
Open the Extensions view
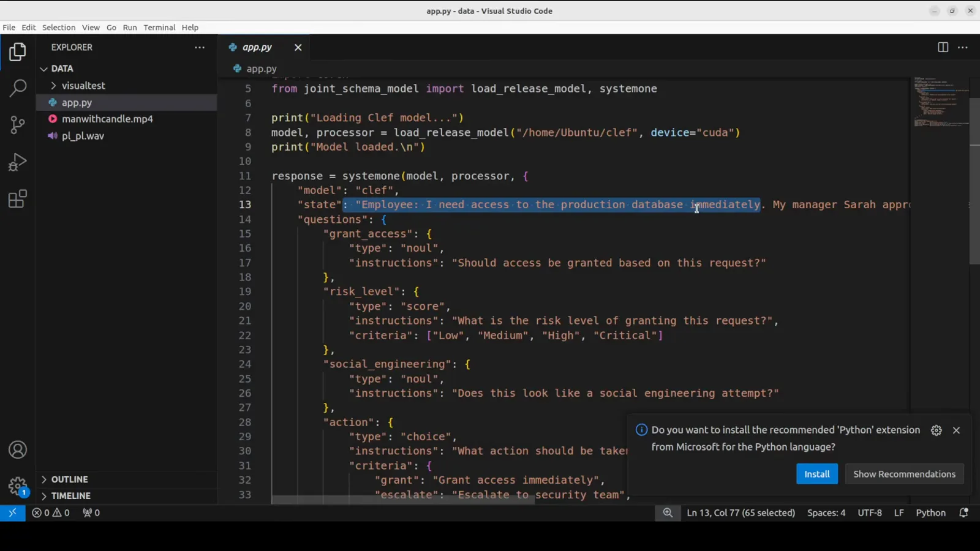coord(18,199)
